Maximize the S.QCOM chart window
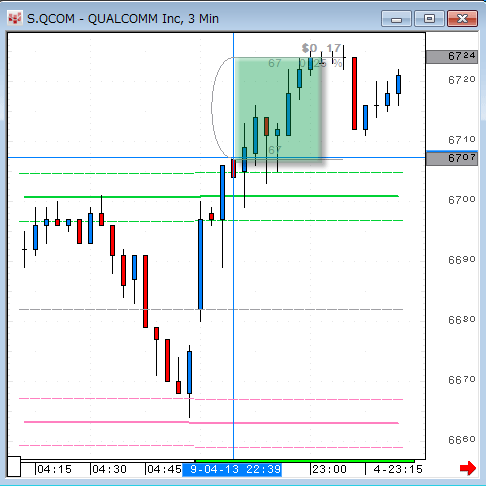This screenshot has width=486, height=486. coord(429,19)
